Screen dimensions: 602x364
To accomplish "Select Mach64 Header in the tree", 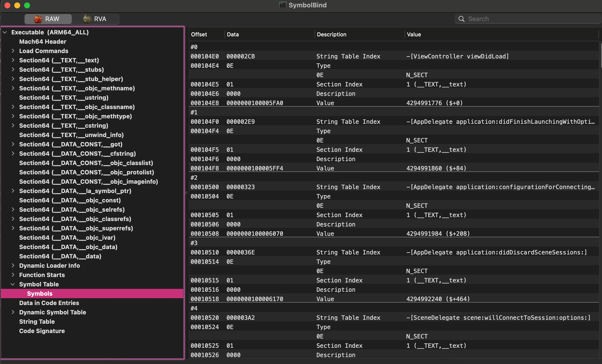I will point(43,42).
